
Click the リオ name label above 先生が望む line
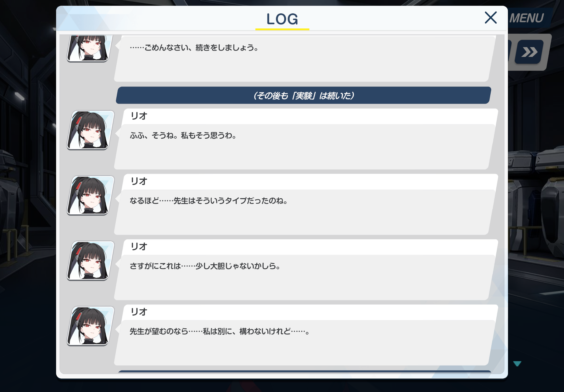pyautogui.click(x=139, y=312)
